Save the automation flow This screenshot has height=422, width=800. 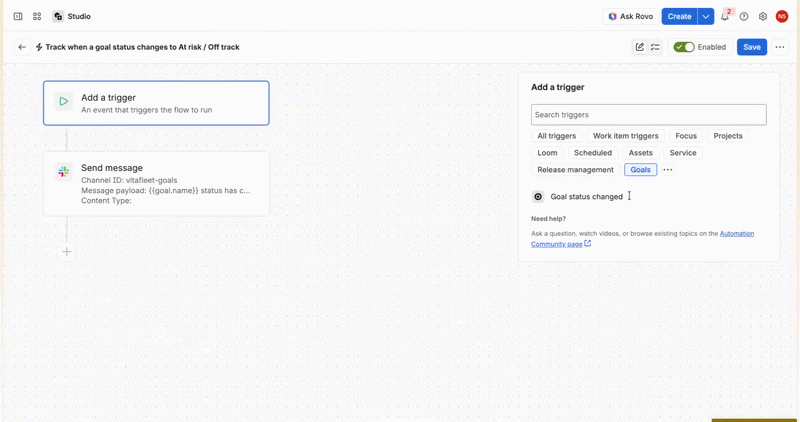click(752, 47)
